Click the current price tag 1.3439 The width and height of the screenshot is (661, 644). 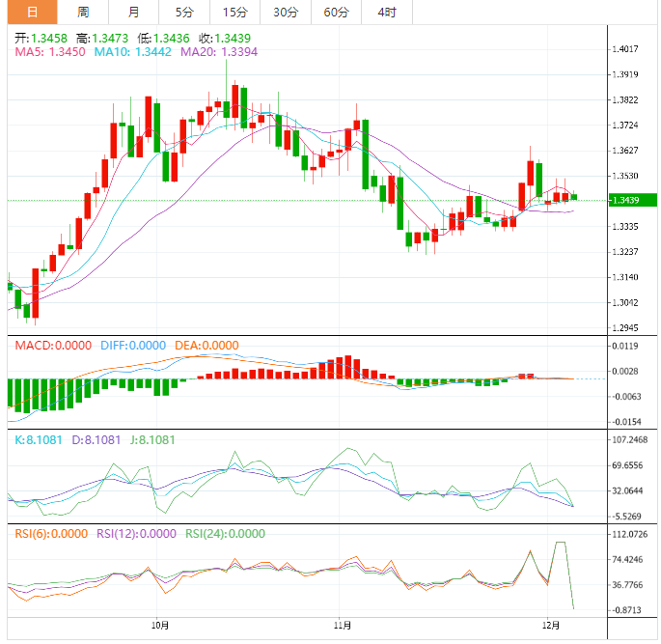click(632, 200)
